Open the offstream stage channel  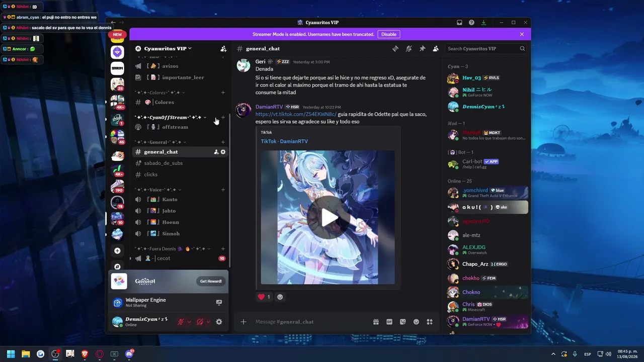181,127
